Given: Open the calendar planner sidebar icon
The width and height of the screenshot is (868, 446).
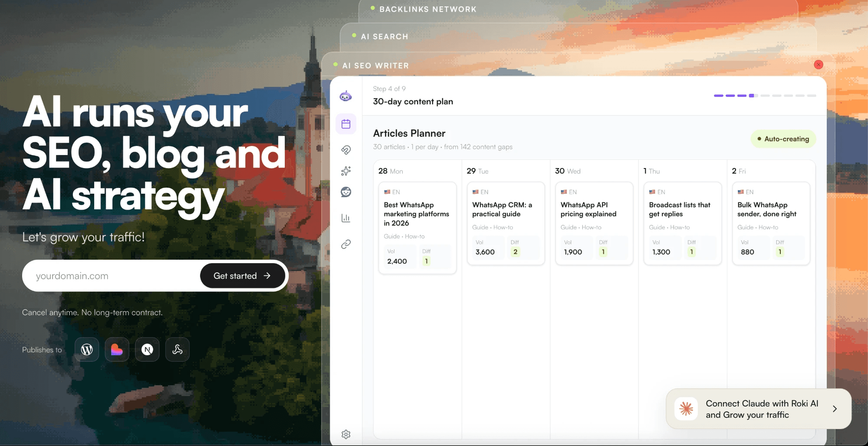Looking at the screenshot, I should pyautogui.click(x=346, y=124).
